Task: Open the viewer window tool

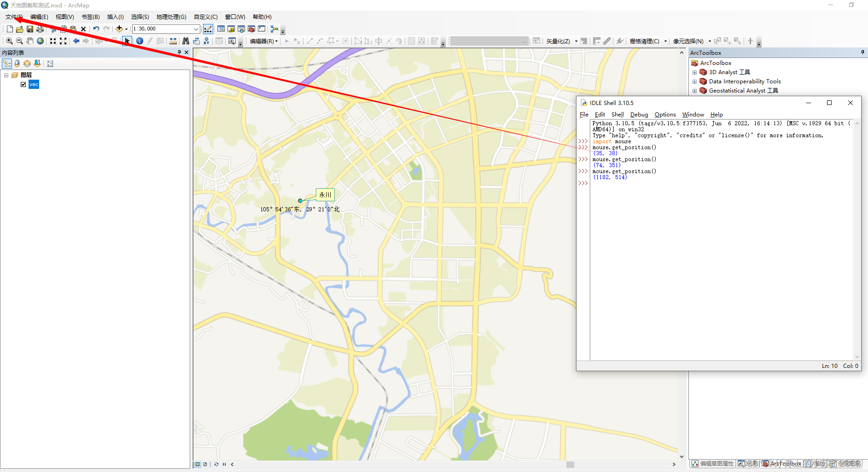Action: (x=232, y=41)
